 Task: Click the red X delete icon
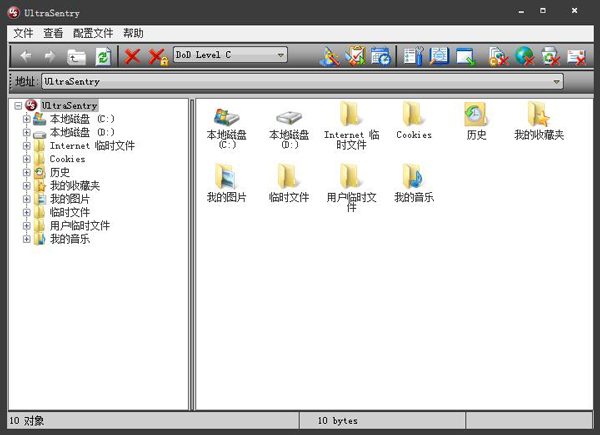pyautogui.click(x=132, y=57)
